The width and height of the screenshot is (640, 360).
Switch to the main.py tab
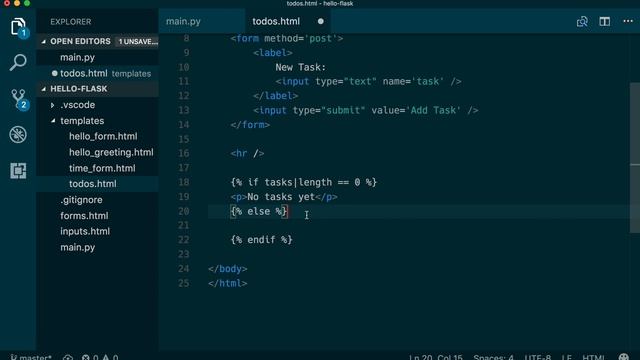[183, 21]
